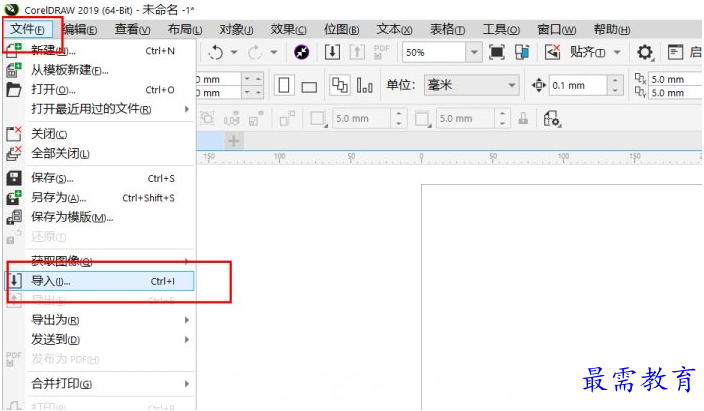704x411 pixels.
Task: Choose 打开 (Open) menu entry
Action: coord(100,90)
